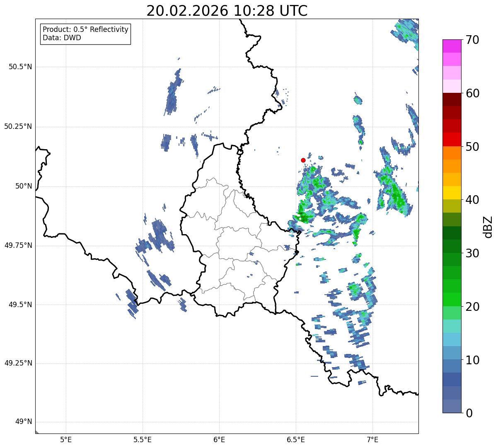The width and height of the screenshot is (498, 448).
Task: Click the 50.25°N latitude label
Action: tap(18, 126)
